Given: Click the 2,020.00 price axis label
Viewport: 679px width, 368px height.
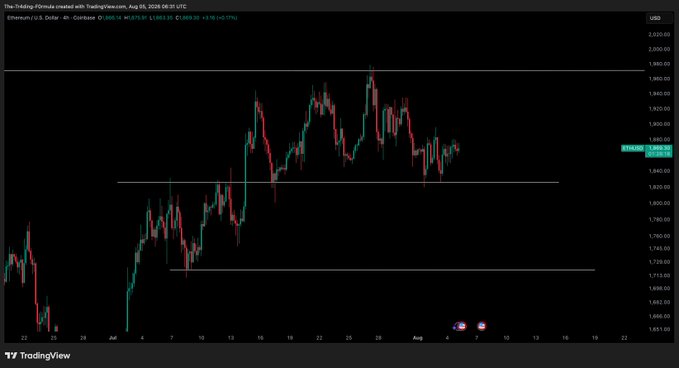Looking at the screenshot, I should (x=659, y=34).
